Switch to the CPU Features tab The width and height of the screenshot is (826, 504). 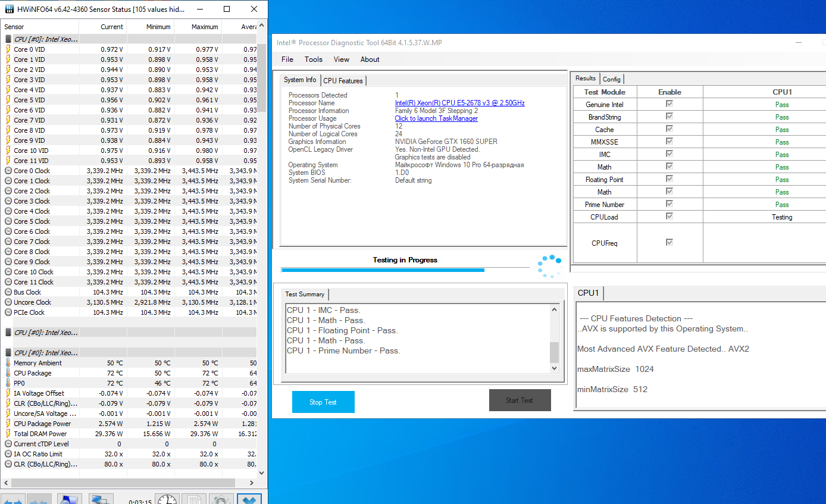pyautogui.click(x=343, y=81)
